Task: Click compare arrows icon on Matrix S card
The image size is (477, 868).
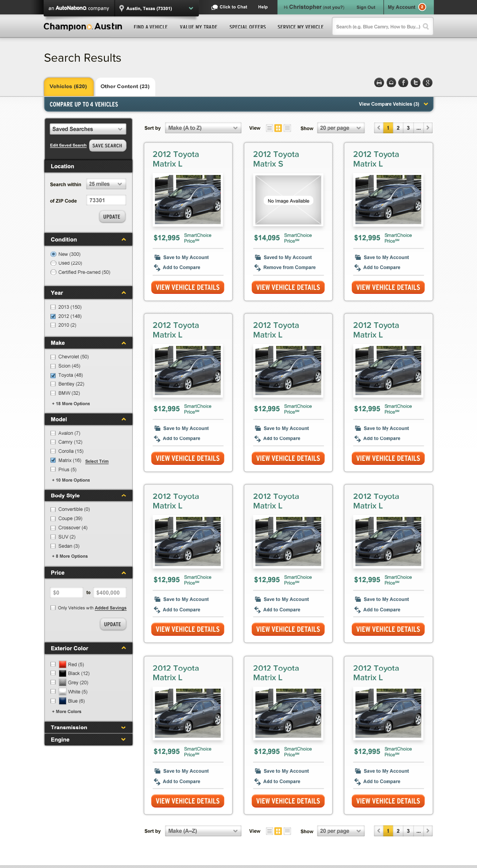Action: click(x=258, y=267)
